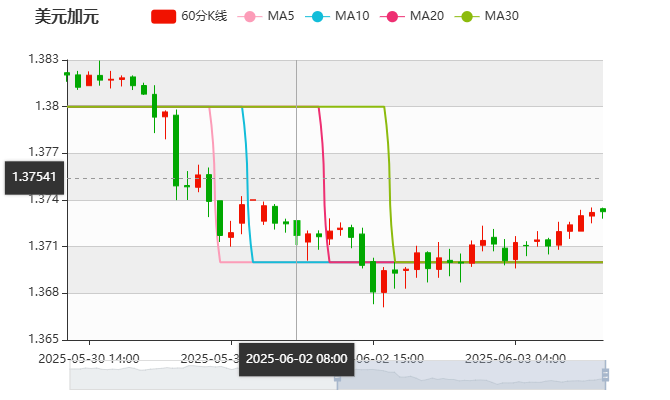Click the 1.368 y-axis label
This screenshot has width=670, height=400.
pos(44,292)
